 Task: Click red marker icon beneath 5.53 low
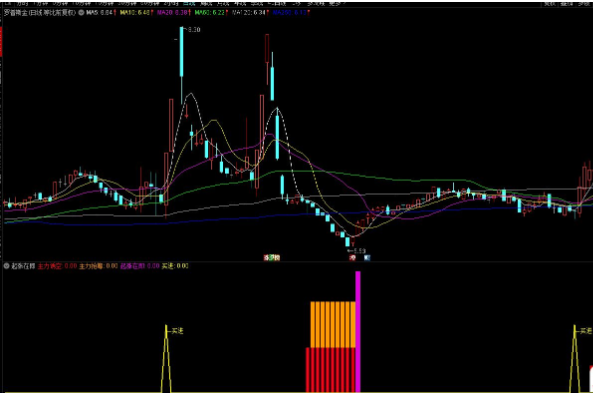(352, 258)
